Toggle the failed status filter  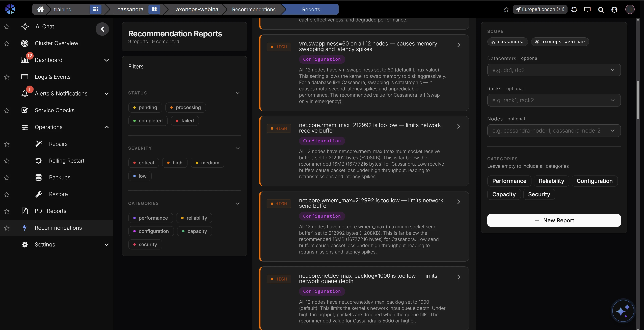185,121
